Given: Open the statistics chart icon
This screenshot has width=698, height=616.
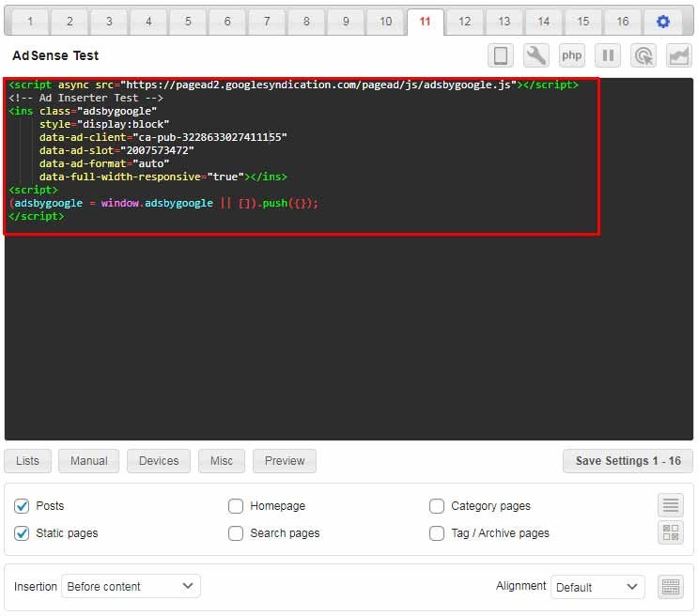Looking at the screenshot, I should click(679, 55).
